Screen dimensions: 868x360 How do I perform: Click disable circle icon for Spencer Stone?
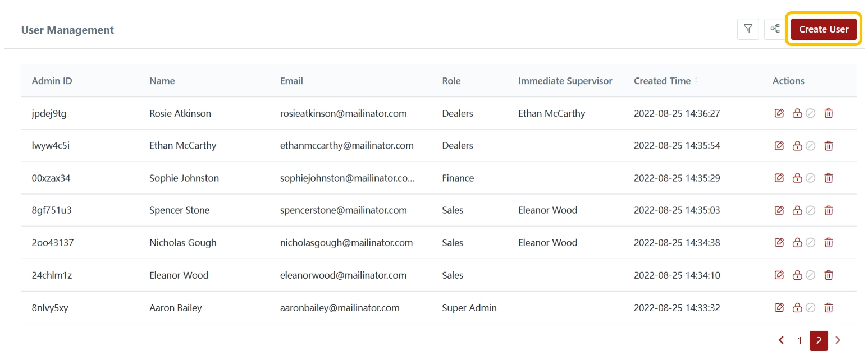[810, 211]
